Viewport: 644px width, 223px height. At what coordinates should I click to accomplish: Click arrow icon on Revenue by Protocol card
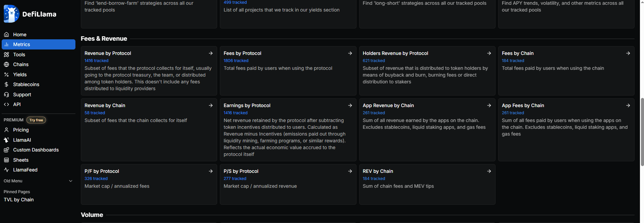click(x=211, y=53)
